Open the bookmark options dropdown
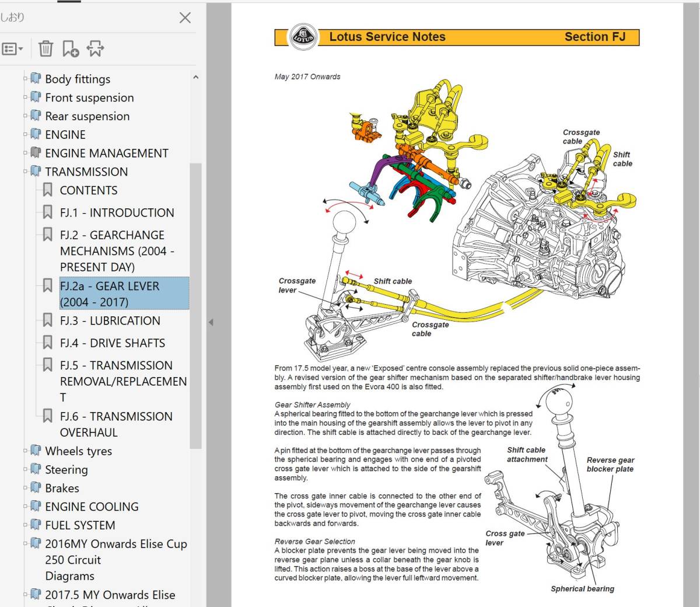This screenshot has width=700, height=607. [13, 49]
